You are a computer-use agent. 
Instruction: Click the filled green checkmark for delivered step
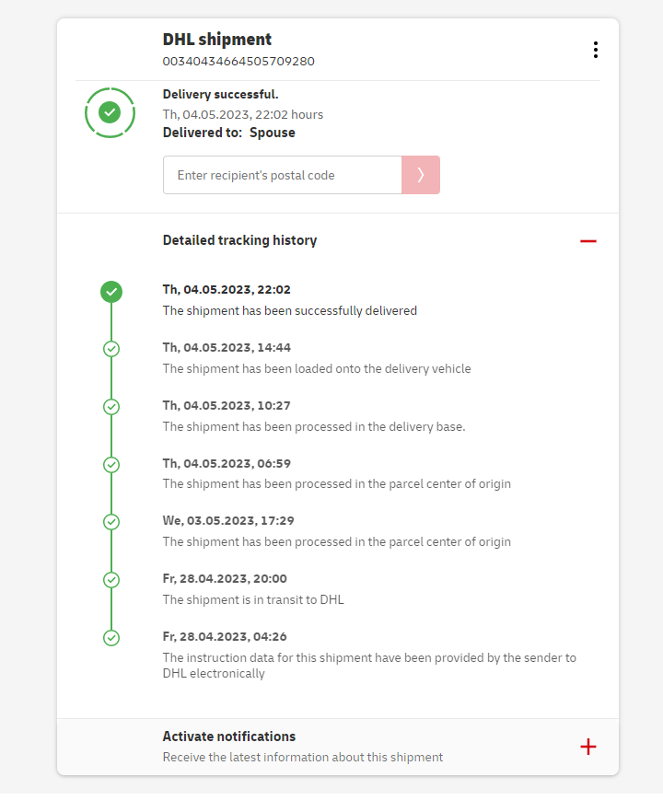[111, 292]
